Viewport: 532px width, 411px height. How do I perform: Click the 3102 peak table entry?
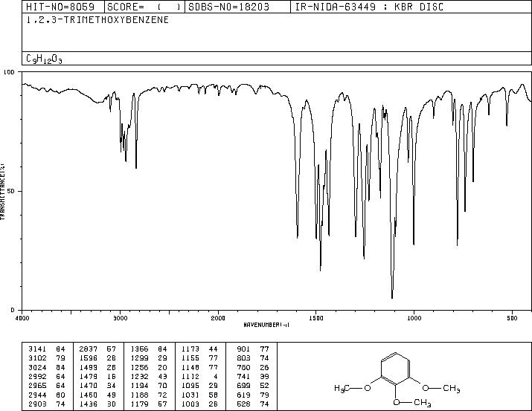46,358
